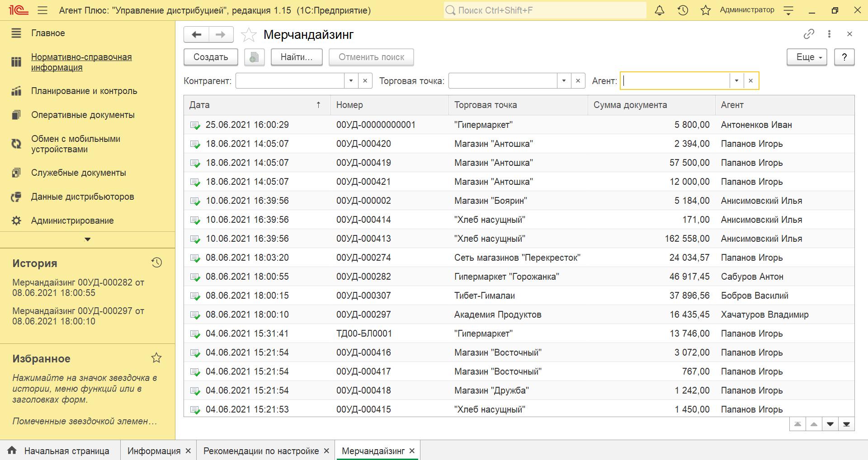Close the Информация tab

[188, 451]
